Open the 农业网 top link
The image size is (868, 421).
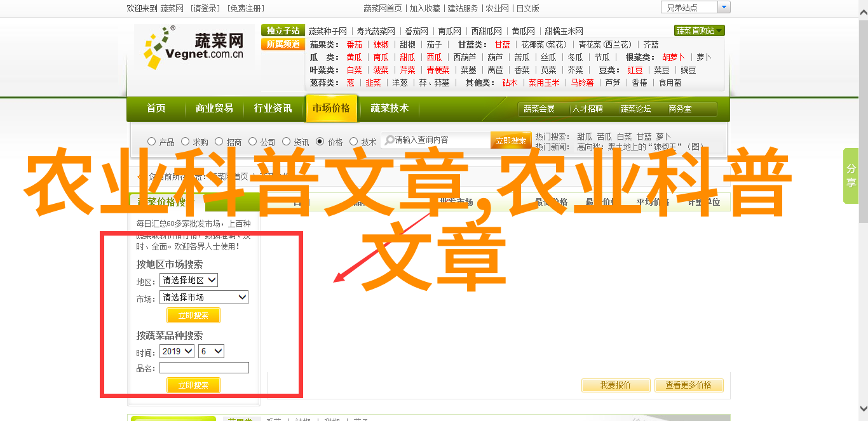(497, 8)
